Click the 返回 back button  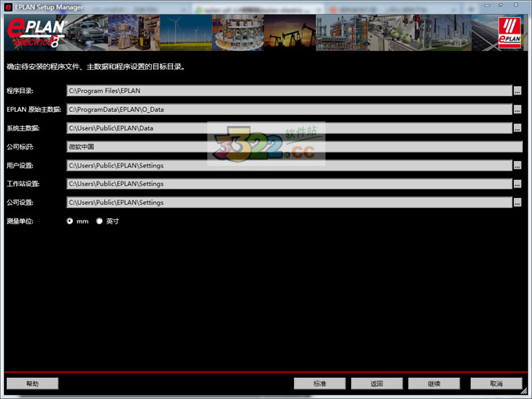click(x=376, y=383)
